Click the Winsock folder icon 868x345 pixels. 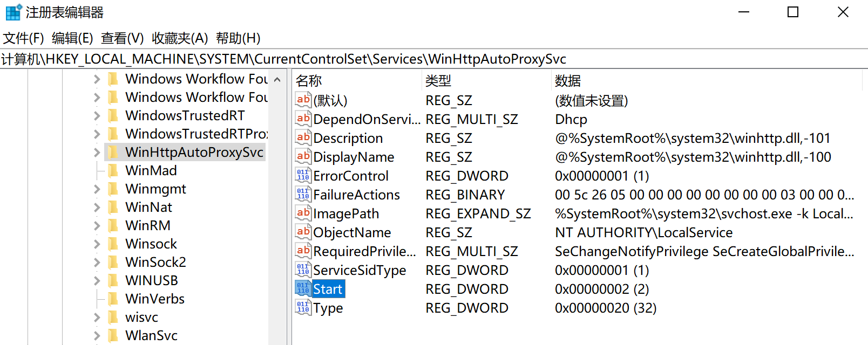tap(113, 244)
